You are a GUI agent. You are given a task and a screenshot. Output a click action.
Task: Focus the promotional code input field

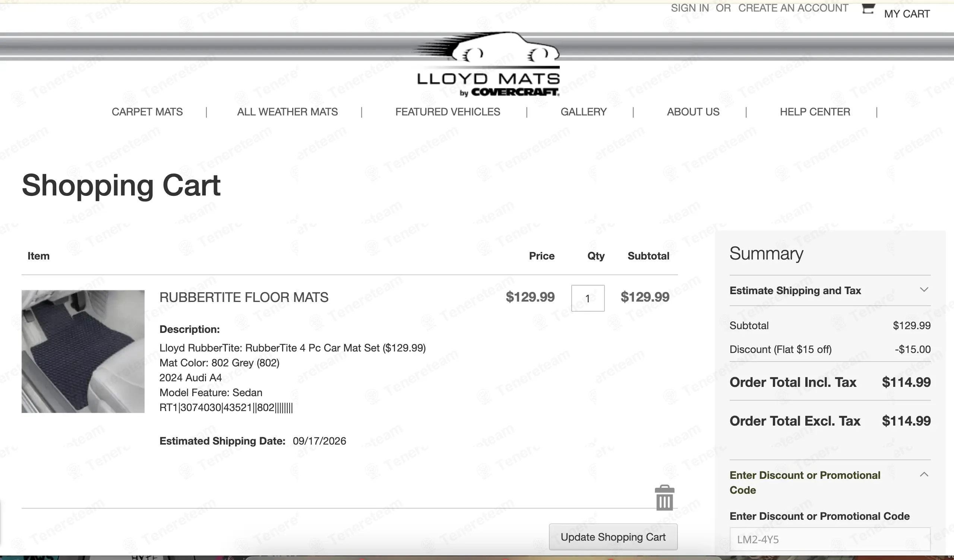830,539
